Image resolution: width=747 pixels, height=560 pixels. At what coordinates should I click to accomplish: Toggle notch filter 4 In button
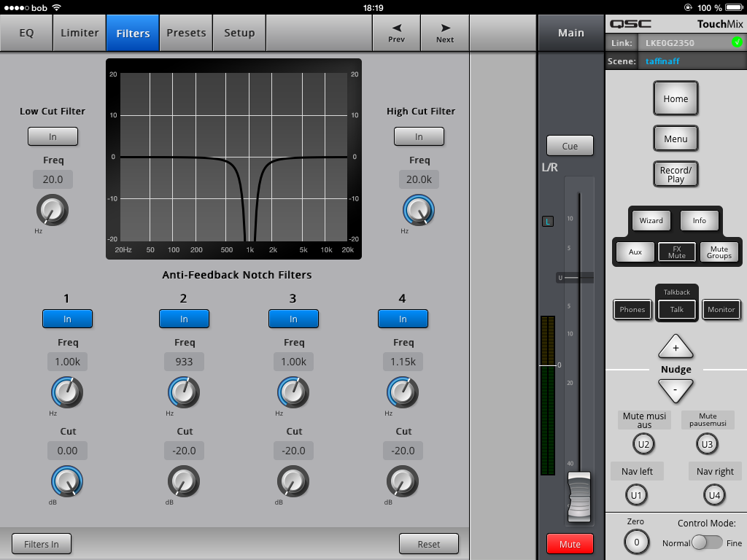tap(403, 319)
